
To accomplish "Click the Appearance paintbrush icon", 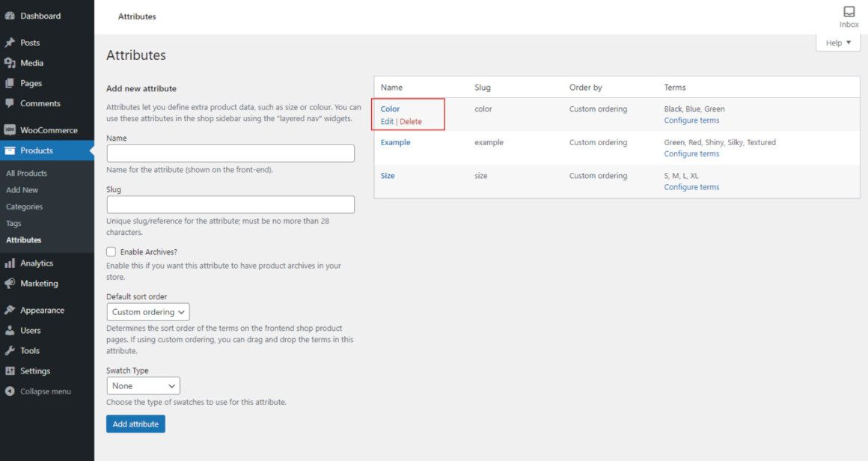I will [10, 310].
